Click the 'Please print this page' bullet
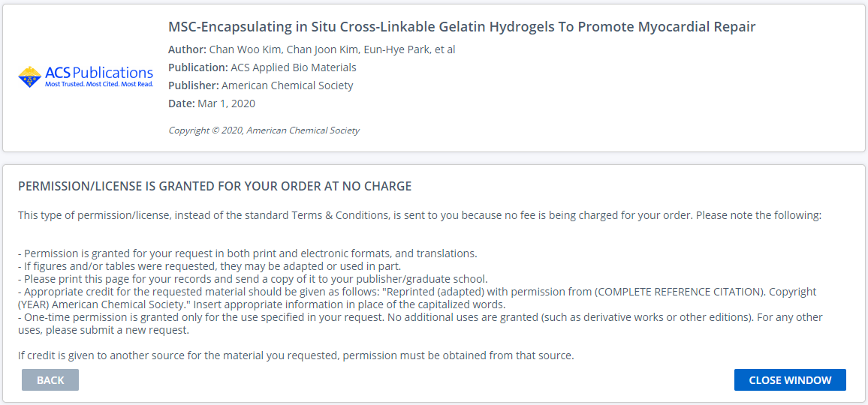This screenshot has width=868, height=405. tap(253, 279)
